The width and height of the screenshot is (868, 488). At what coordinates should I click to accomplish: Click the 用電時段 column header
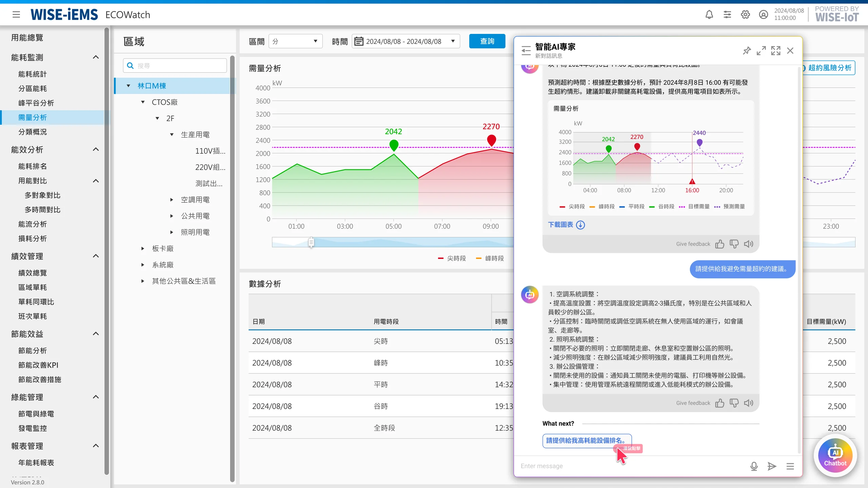click(x=386, y=322)
